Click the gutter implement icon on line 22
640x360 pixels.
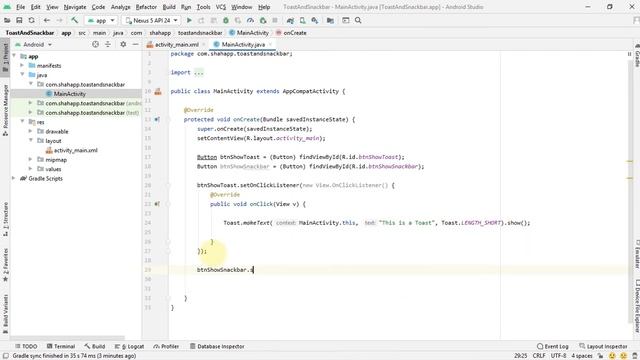coord(157,204)
